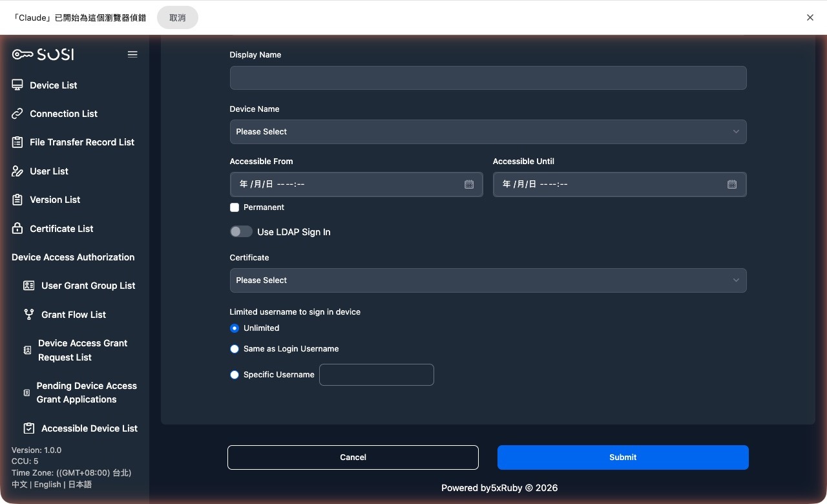Open the calendar picker for Accessible Until
The image size is (827, 504).
click(x=731, y=184)
